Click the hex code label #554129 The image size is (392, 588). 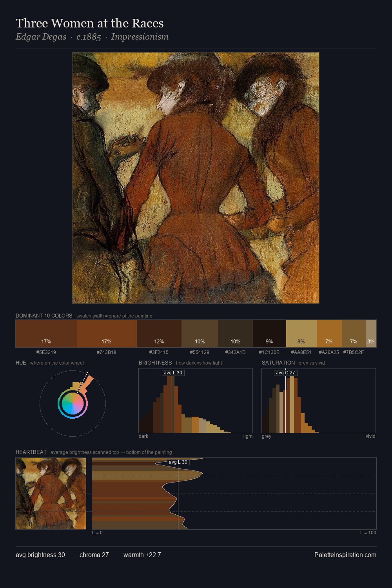200,352
